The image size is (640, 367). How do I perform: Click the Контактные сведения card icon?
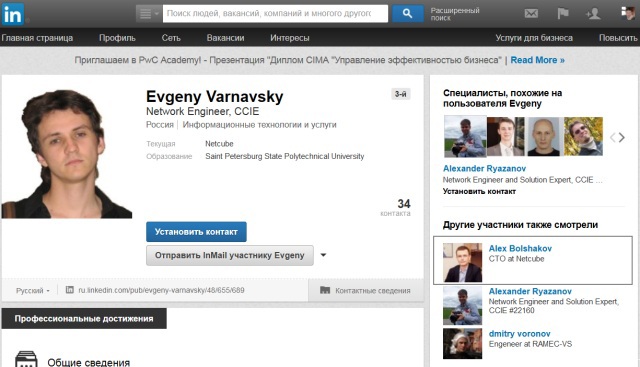pos(325,290)
